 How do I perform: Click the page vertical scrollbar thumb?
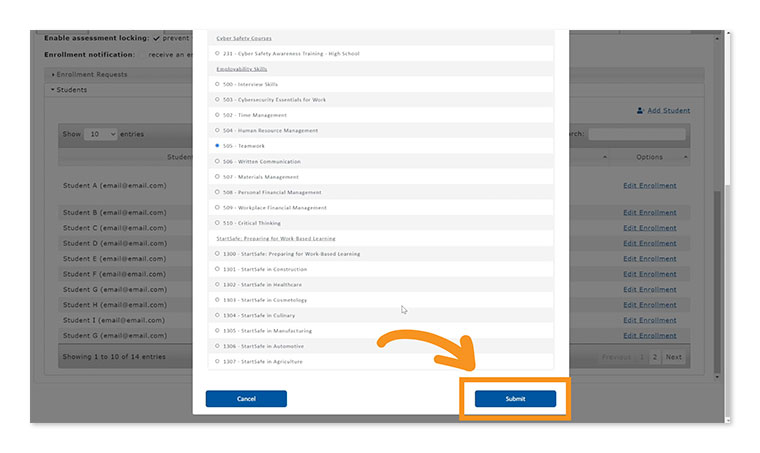tap(728, 109)
